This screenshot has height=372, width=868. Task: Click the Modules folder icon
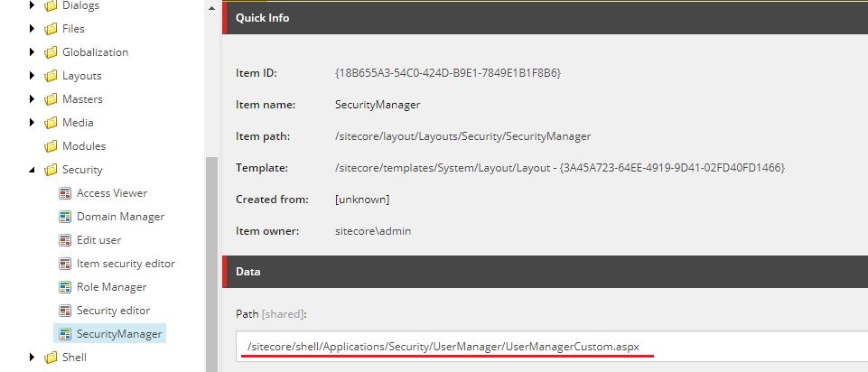51,146
